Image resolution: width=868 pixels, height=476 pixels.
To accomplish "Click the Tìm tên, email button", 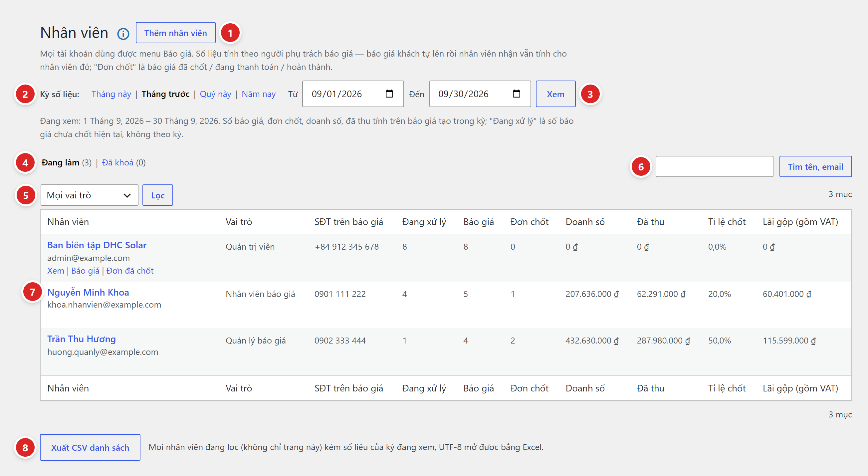I will point(815,166).
